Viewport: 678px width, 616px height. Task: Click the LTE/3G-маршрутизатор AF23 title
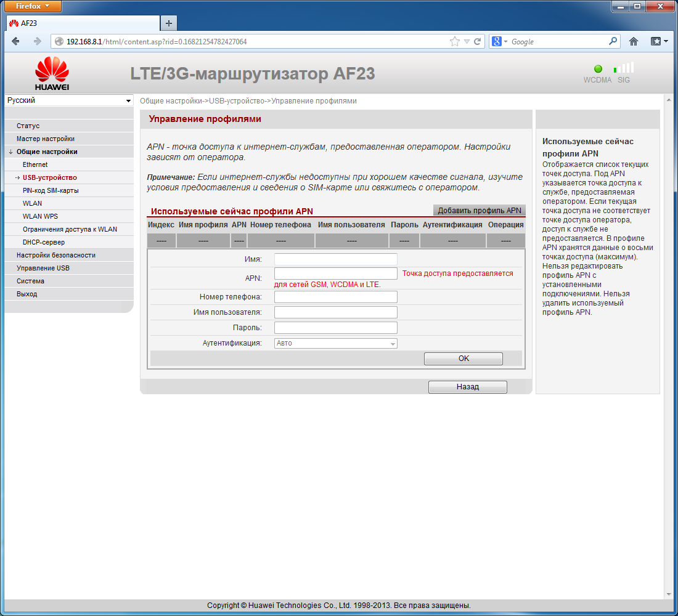(253, 73)
